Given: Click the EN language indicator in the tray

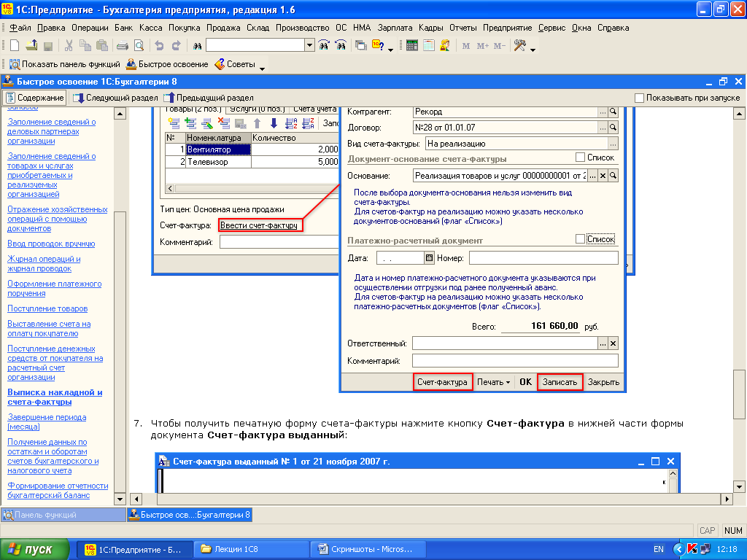Looking at the screenshot, I should tap(659, 549).
